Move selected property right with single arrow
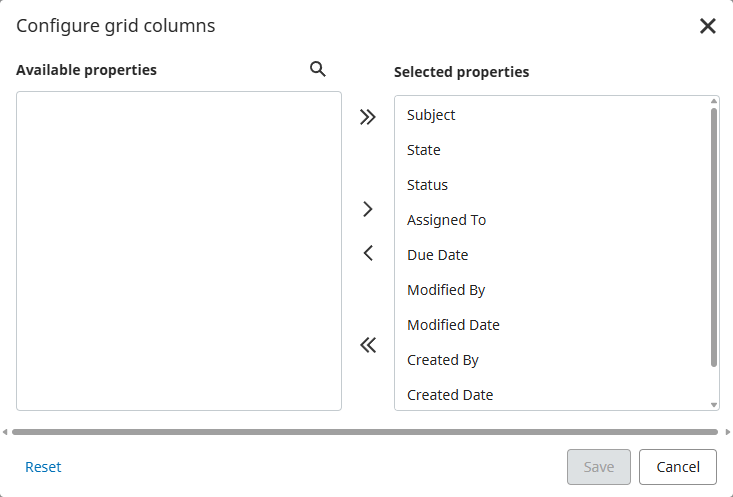 coord(368,209)
